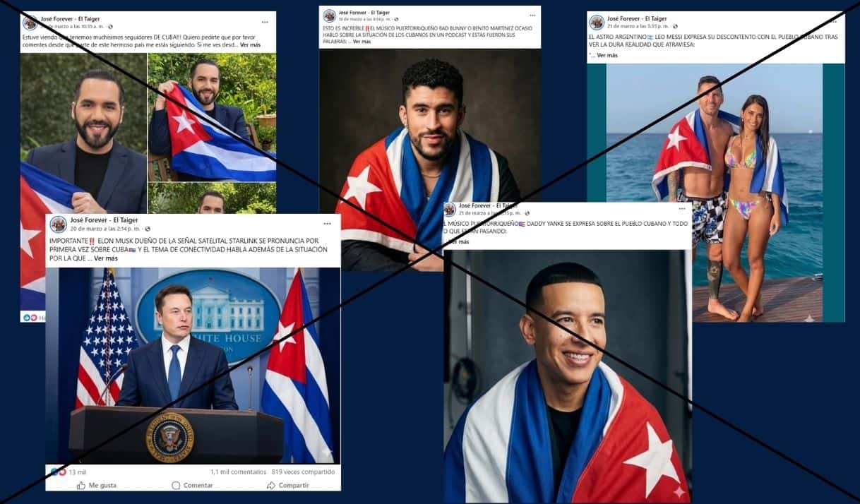Open the three-dot menu on the Daddy Yankee post

[x=682, y=209]
